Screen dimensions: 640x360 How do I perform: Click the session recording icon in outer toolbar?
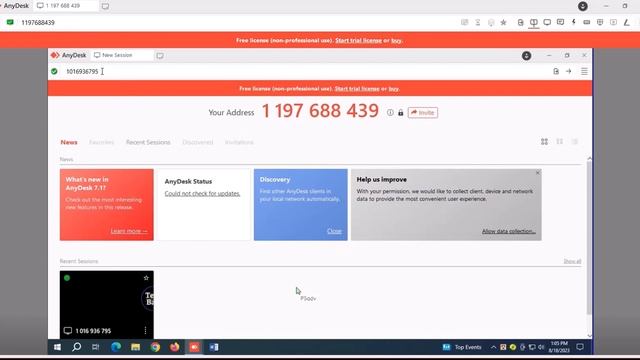[x=613, y=22]
